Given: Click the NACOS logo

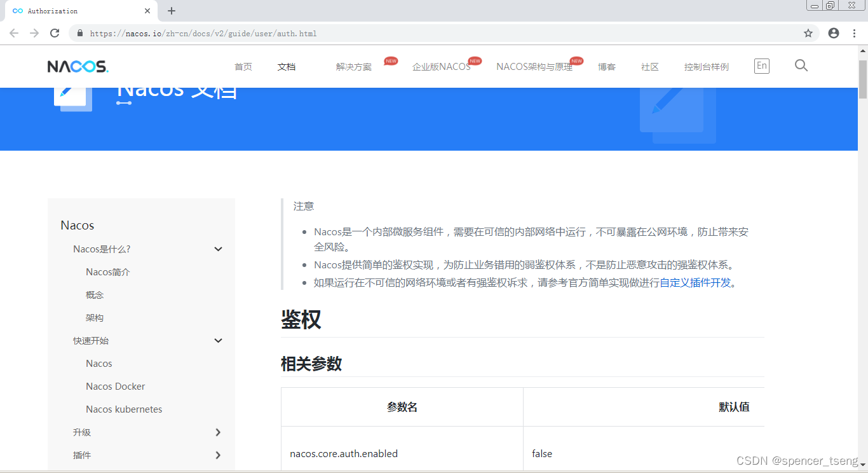Looking at the screenshot, I should pos(78,66).
